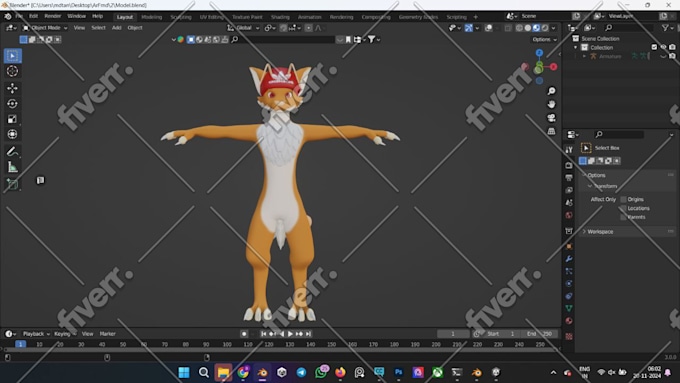Image resolution: width=680 pixels, height=383 pixels.
Task: Open the Playback dropdown in timeline
Action: coord(36,334)
